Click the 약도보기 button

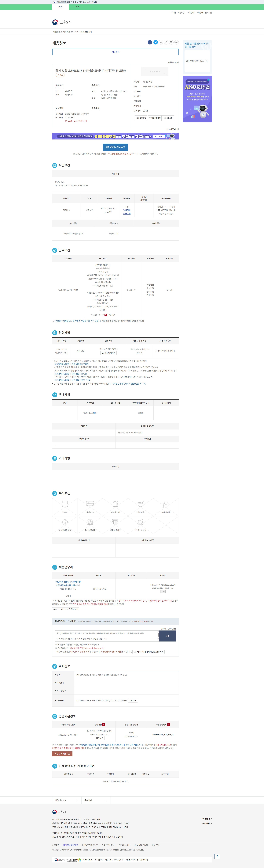(100, 738)
